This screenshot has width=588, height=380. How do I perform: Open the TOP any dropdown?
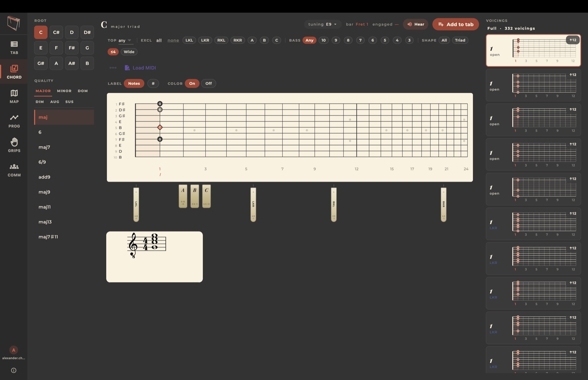[124, 40]
